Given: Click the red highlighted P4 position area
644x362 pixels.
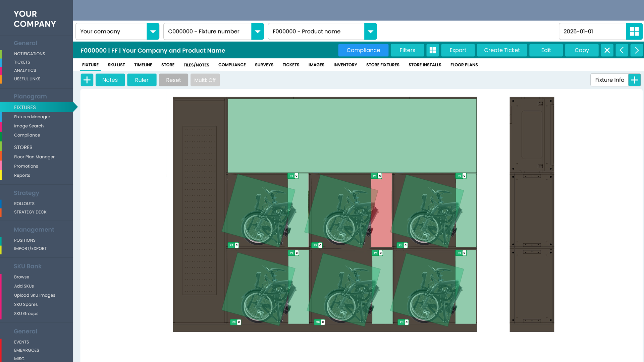Looking at the screenshot, I should click(x=382, y=210).
